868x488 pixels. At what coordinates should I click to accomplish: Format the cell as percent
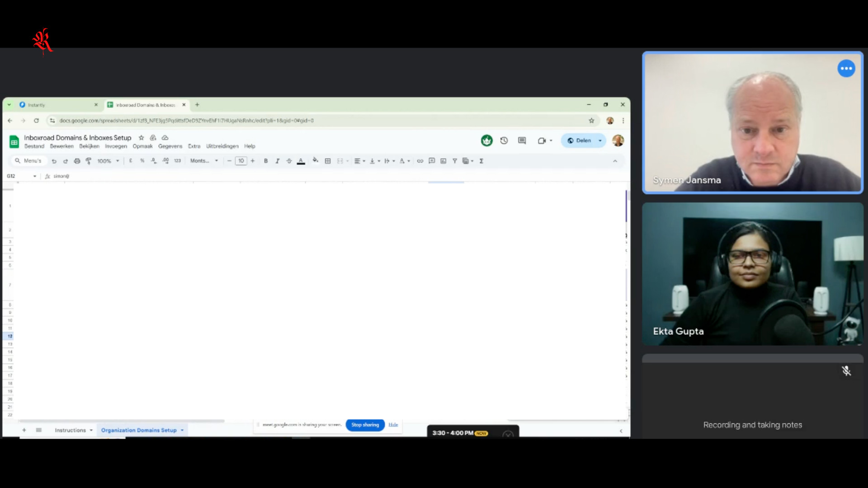[142, 161]
